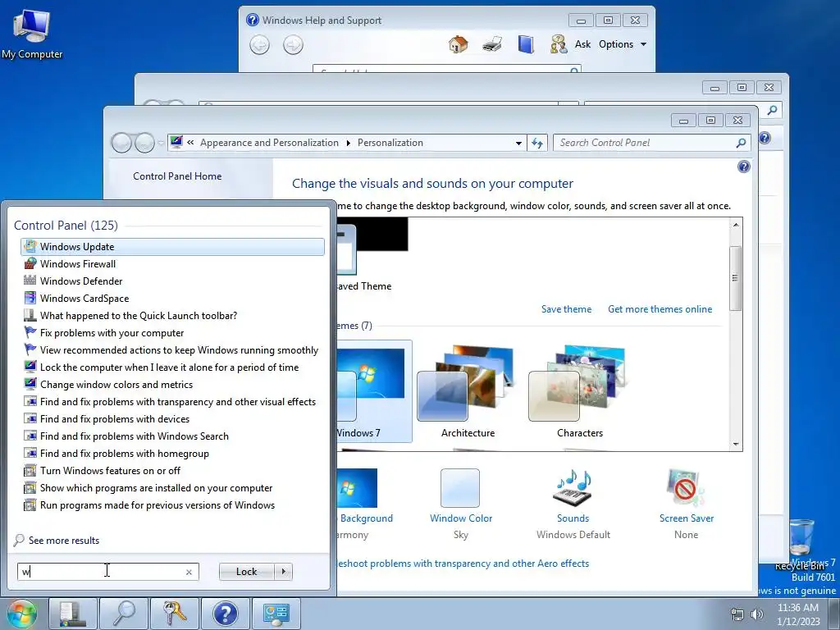The height and width of the screenshot is (630, 840).
Task: Click Print icon in Windows Help and Support
Action: [492, 44]
